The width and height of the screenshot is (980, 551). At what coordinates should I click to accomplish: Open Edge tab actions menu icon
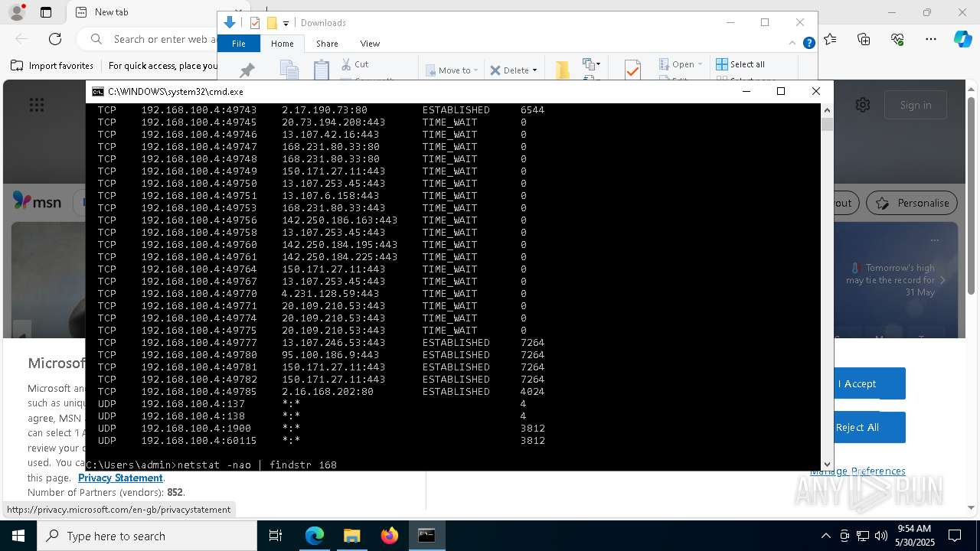coord(46,12)
